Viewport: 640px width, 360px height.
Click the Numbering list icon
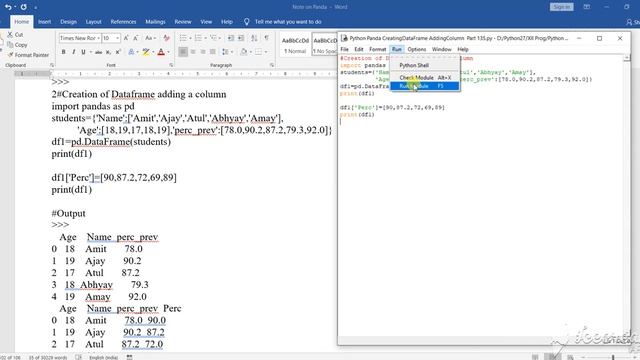click(198, 38)
